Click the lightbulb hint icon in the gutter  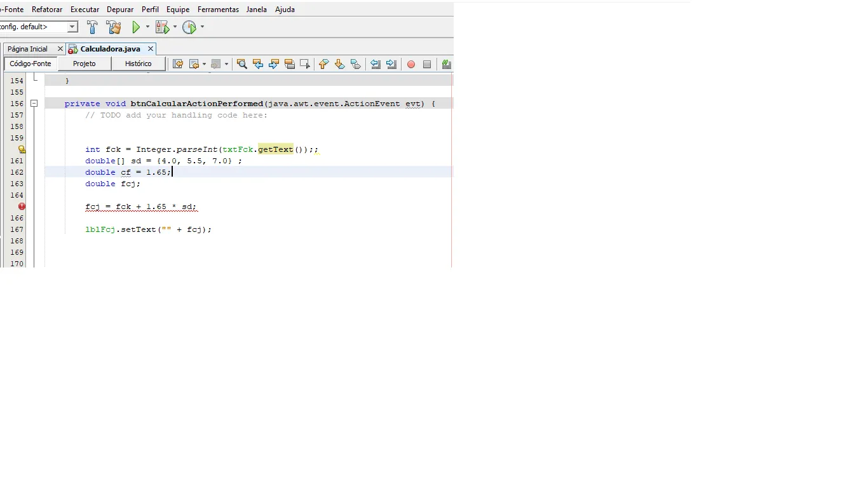22,149
